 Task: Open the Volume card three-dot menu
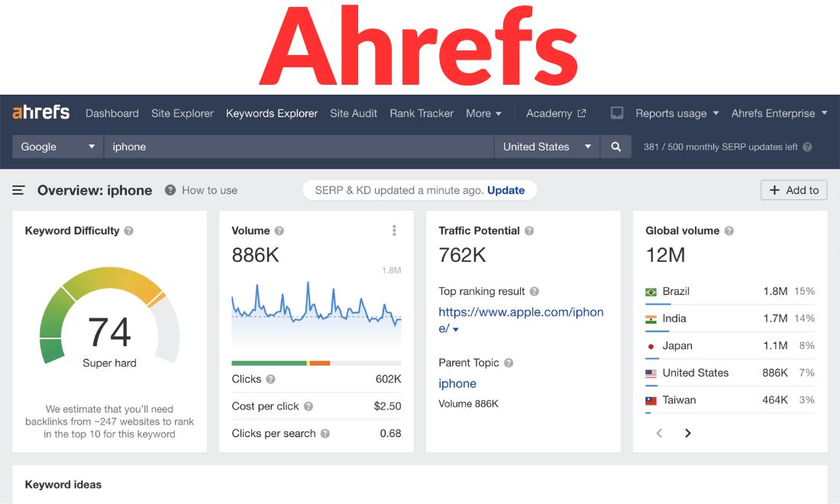[x=395, y=230]
